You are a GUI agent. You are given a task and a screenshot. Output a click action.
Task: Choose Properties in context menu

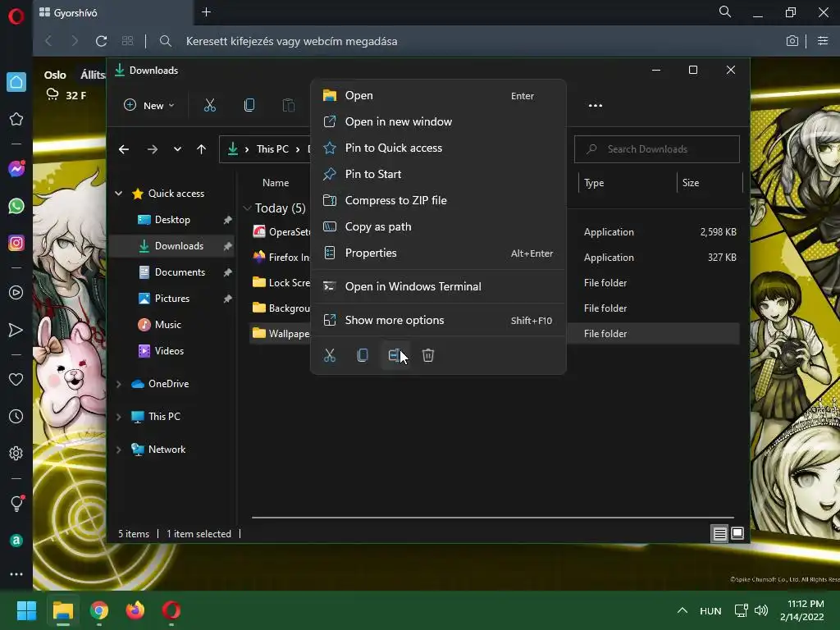[438, 253]
